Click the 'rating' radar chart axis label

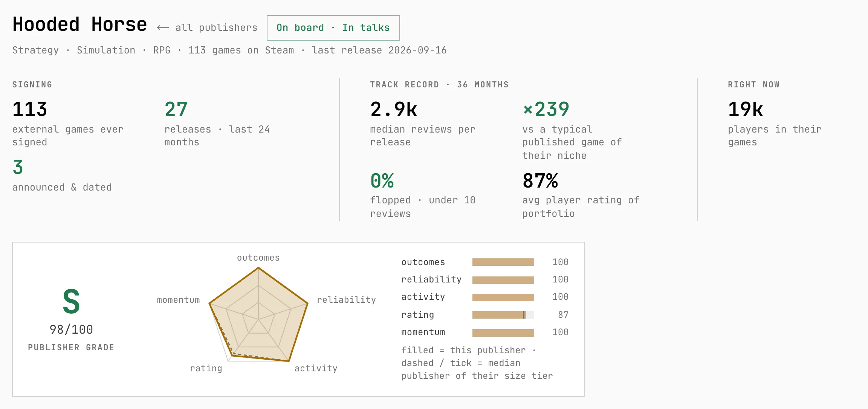[206, 368]
